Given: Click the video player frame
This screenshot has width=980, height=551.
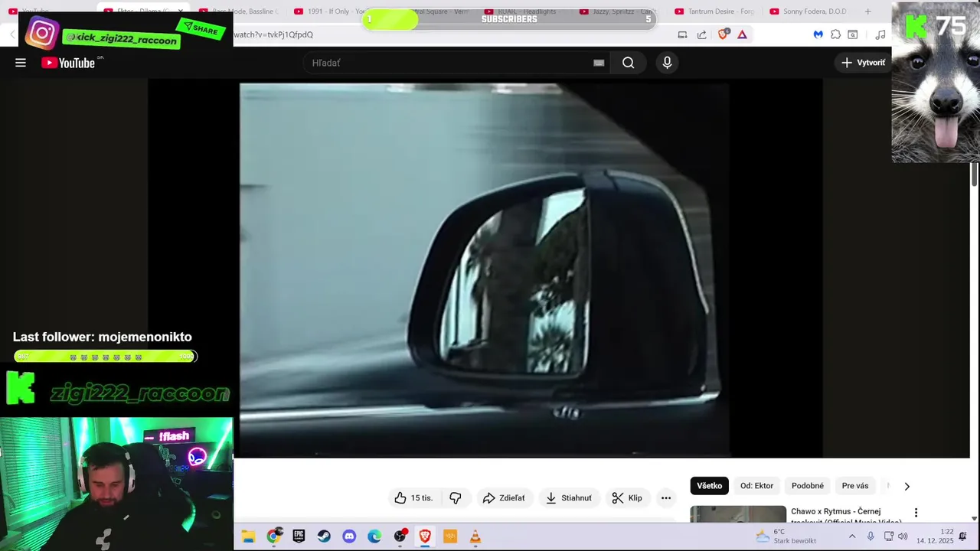Looking at the screenshot, I should tap(485, 269).
